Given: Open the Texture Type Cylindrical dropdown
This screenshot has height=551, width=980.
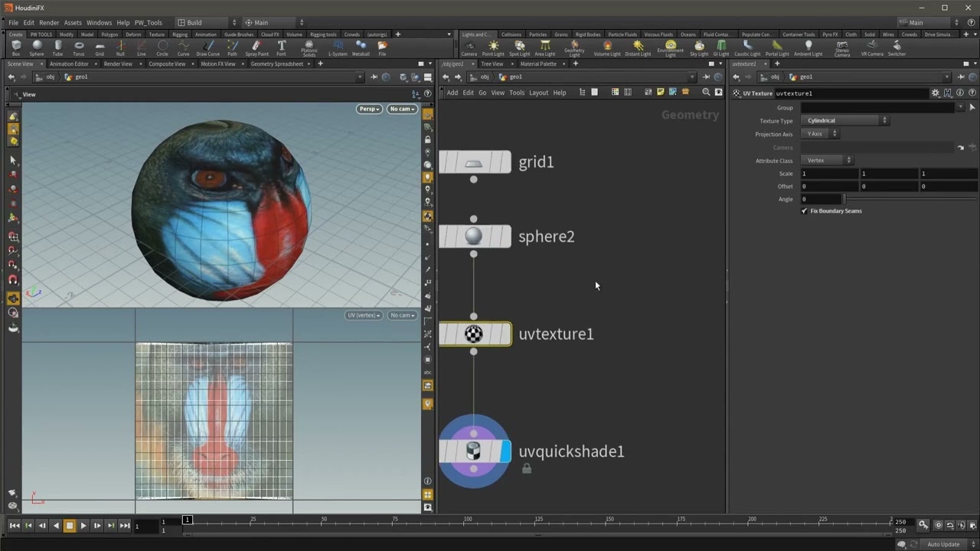Looking at the screenshot, I should tap(845, 120).
